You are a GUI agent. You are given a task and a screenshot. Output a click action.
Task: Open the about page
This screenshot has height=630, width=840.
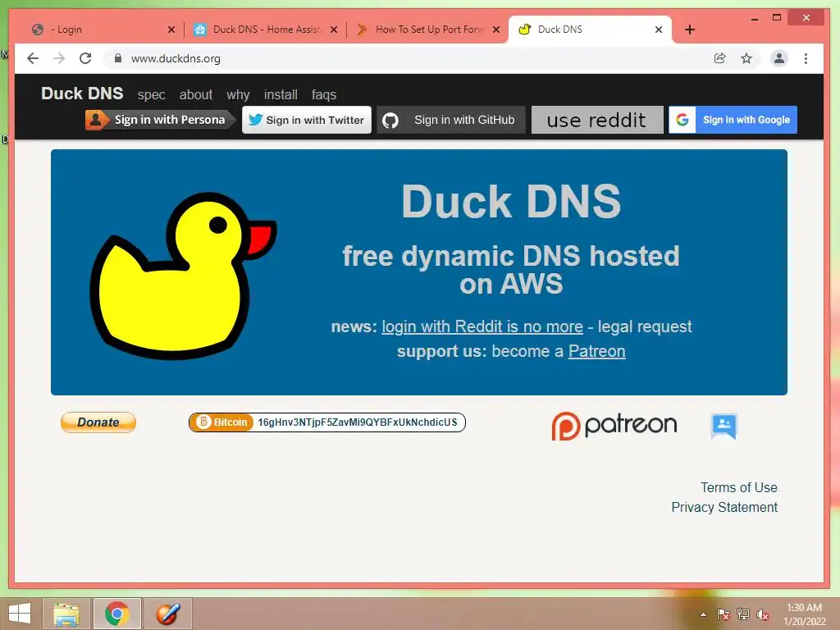point(195,95)
